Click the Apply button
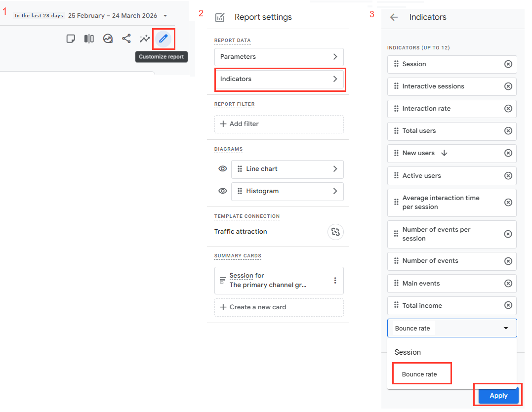This screenshot has width=532, height=412. [497, 395]
